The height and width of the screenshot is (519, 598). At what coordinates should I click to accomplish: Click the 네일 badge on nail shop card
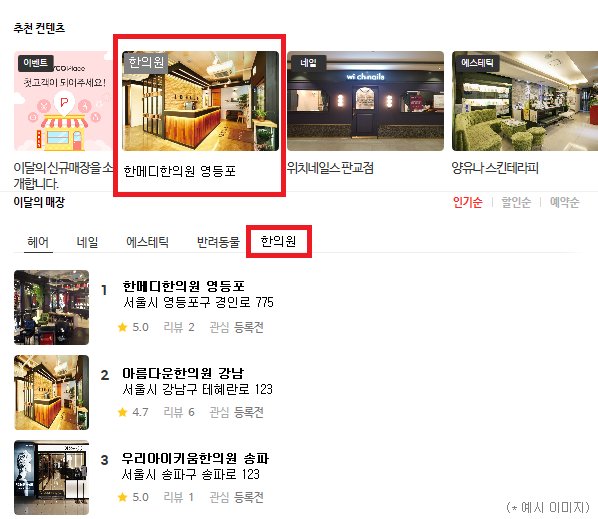click(308, 63)
